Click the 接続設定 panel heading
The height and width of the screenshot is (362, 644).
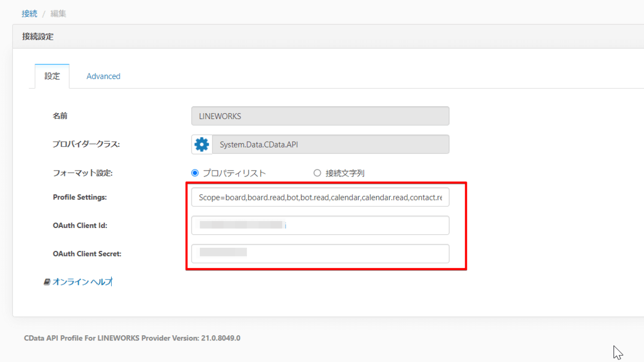click(x=38, y=36)
